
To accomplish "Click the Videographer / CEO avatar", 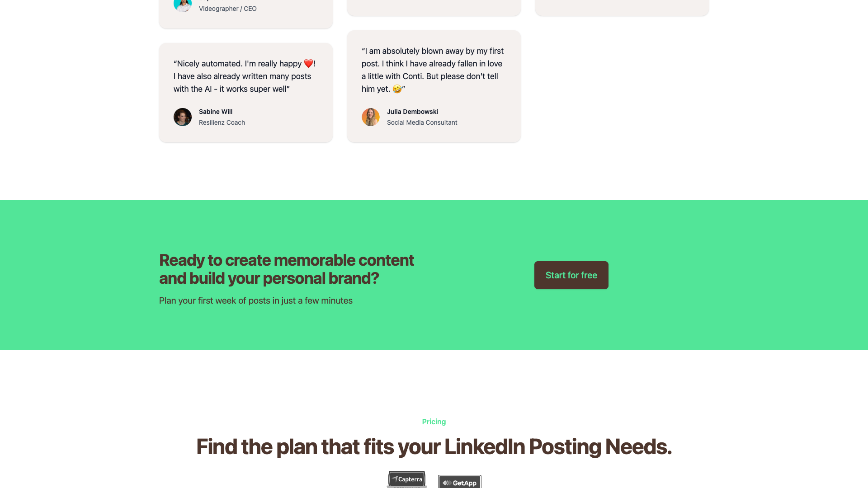I will 182,5.
